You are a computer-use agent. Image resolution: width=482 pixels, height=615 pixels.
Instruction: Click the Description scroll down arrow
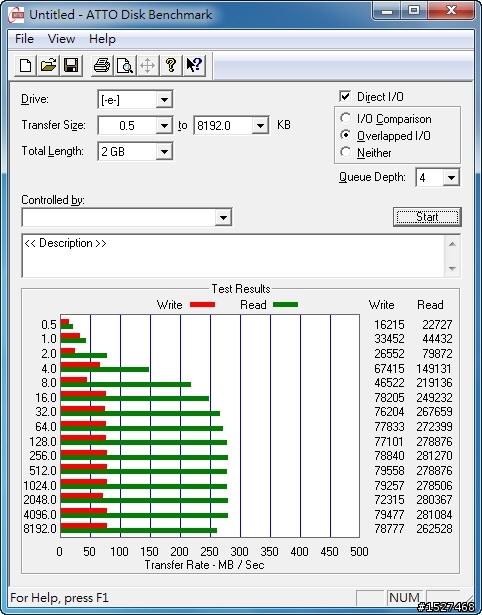452,269
